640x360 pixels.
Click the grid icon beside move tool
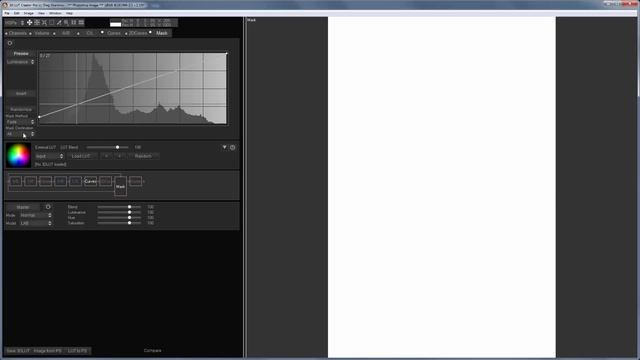[x=37, y=22]
